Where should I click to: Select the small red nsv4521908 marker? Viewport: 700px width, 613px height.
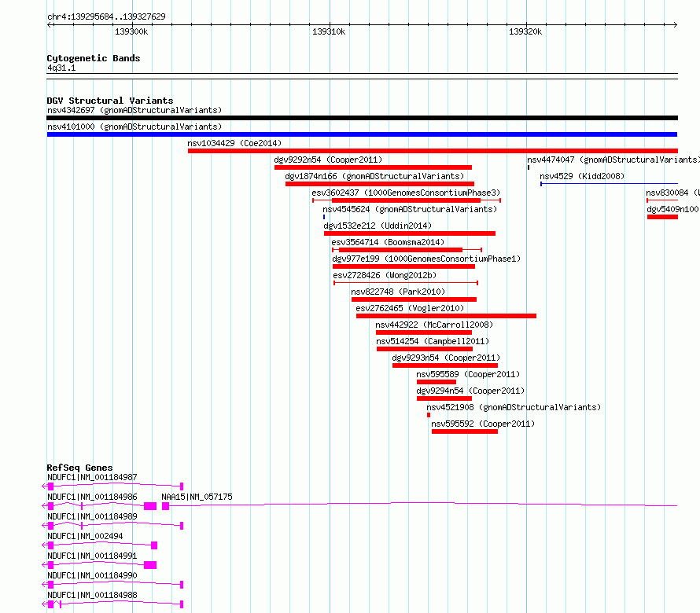[x=429, y=415]
